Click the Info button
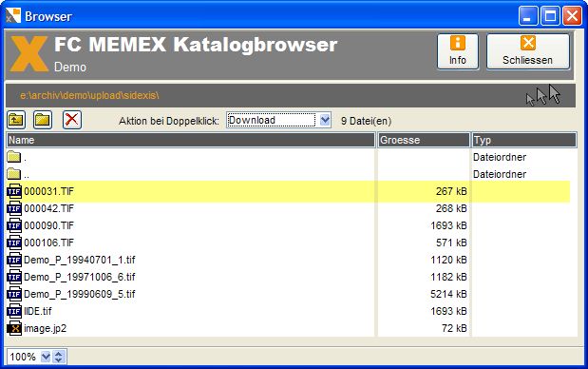 pos(458,51)
